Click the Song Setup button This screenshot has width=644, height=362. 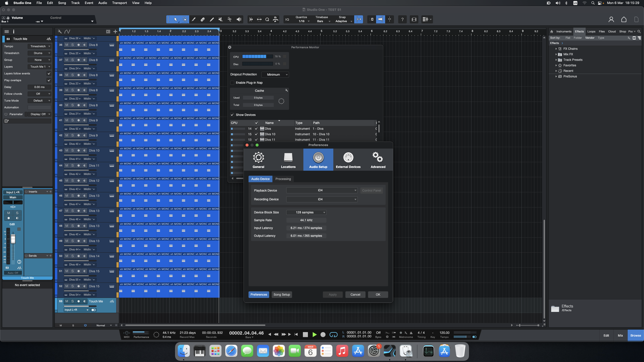[x=281, y=295]
